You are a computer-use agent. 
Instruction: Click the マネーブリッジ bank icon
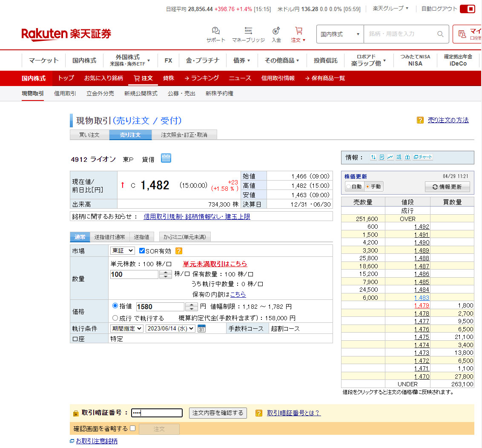tap(248, 31)
